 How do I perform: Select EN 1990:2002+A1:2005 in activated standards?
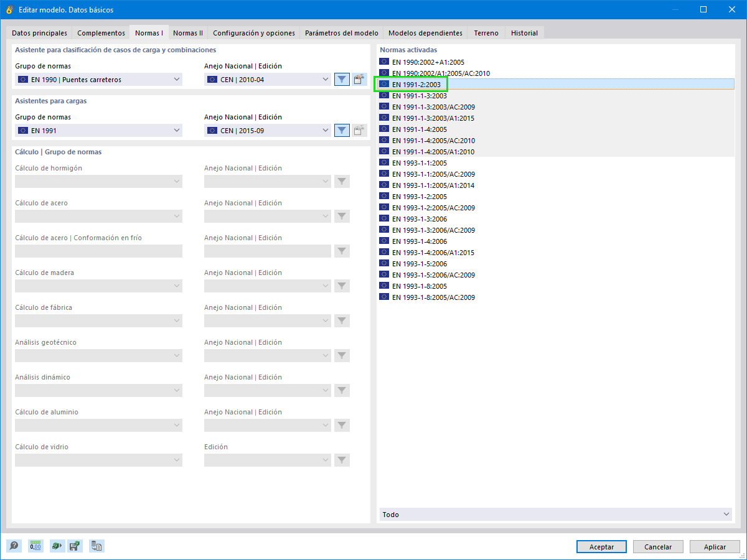pyautogui.click(x=556, y=62)
